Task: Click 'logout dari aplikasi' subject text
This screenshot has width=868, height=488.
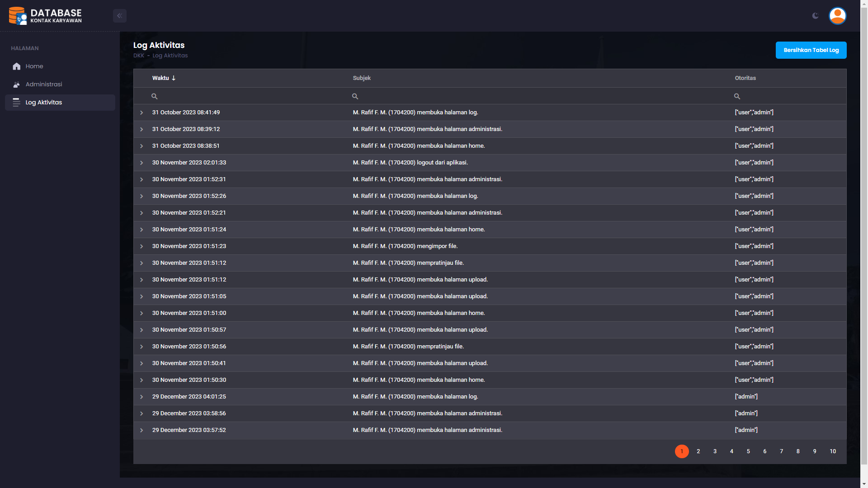Action: tap(442, 163)
